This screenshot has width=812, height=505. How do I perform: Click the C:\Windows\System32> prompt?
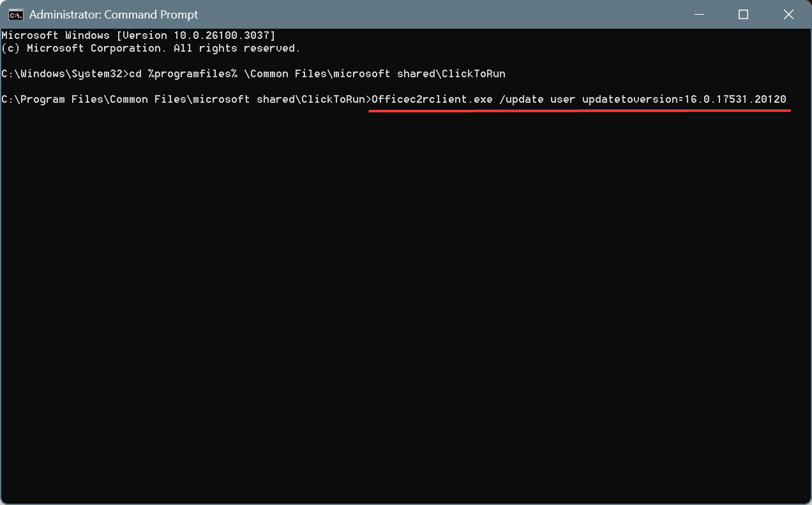[63, 73]
